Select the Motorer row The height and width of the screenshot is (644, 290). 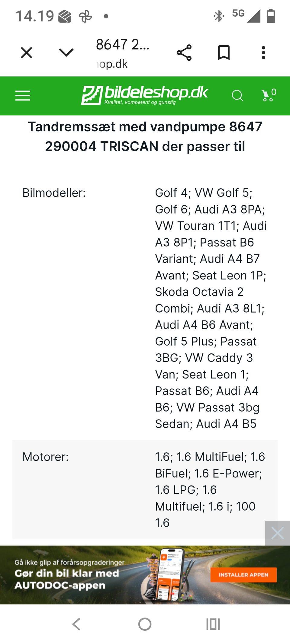tap(45, 457)
